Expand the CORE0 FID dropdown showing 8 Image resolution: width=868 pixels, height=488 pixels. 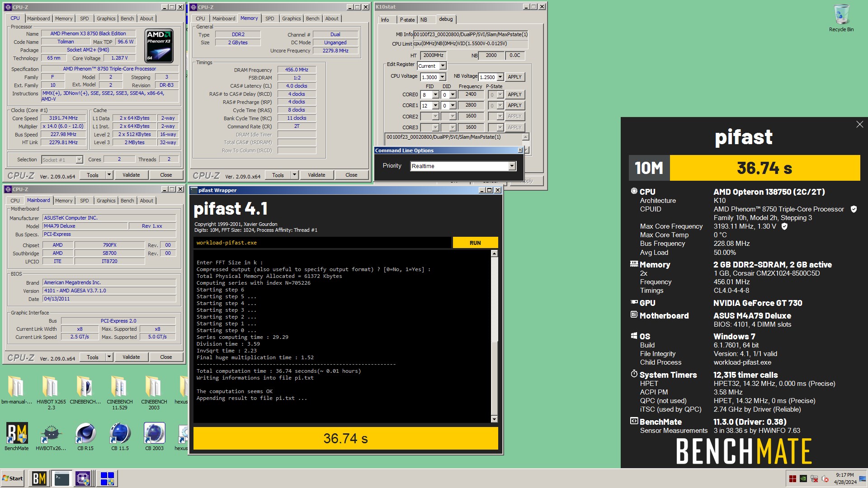pyautogui.click(x=435, y=95)
